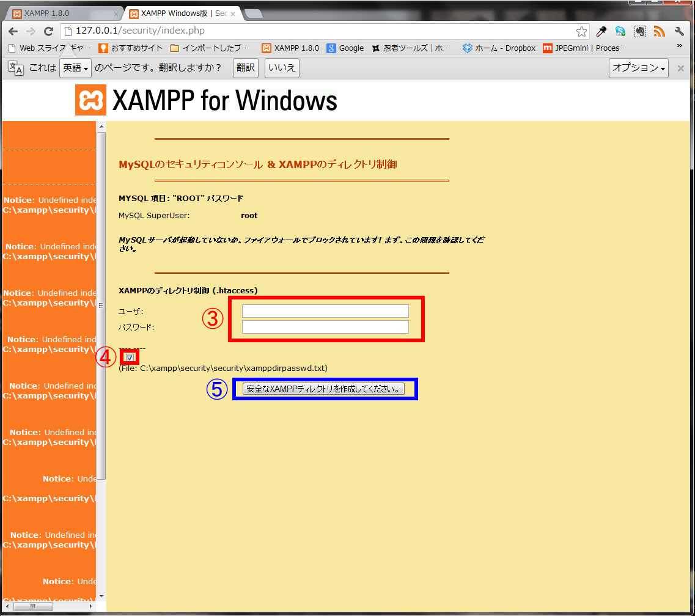Open a new tab
Viewport: 695px width, 616px height.
pos(254,13)
